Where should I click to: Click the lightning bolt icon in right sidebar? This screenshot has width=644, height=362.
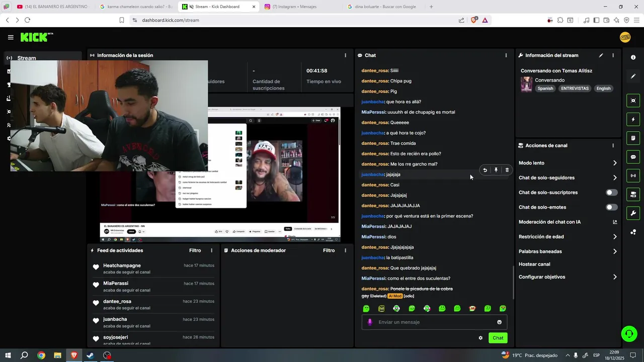[633, 120]
